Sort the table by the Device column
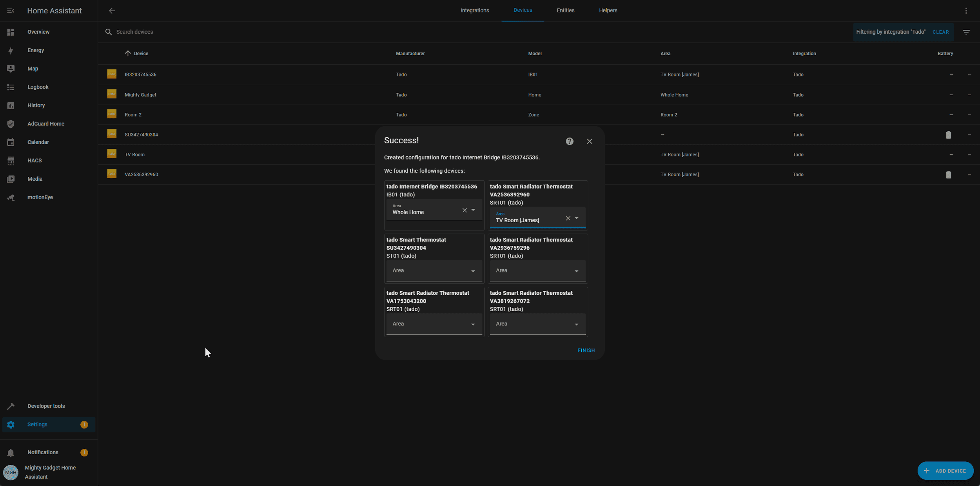 click(x=141, y=54)
